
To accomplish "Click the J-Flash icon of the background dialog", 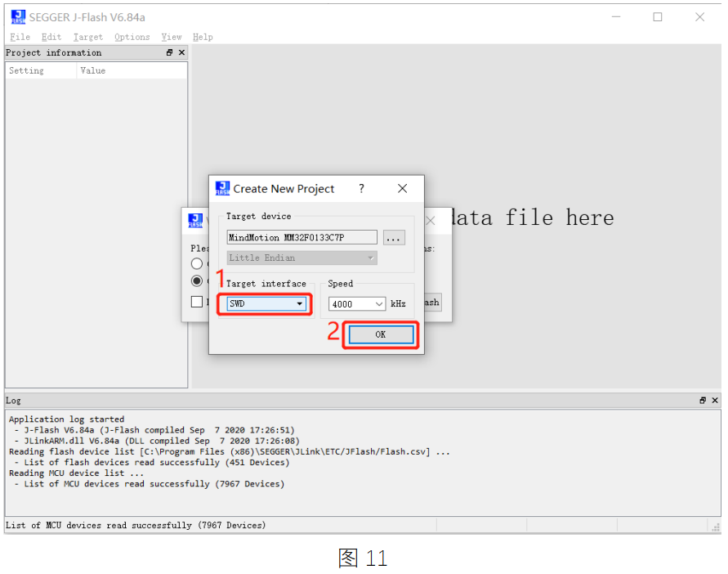I will coord(195,220).
